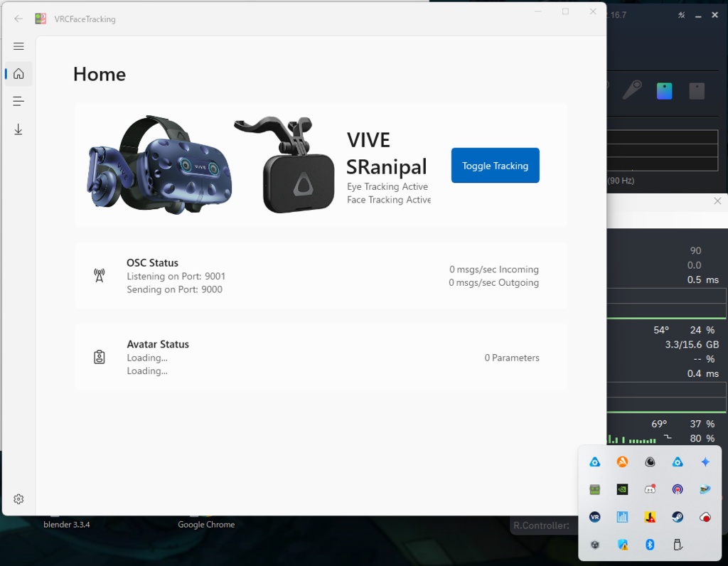728x566 pixels.
Task: Click the VRCFaceTracking app logo in the title bar
Action: coord(41,18)
